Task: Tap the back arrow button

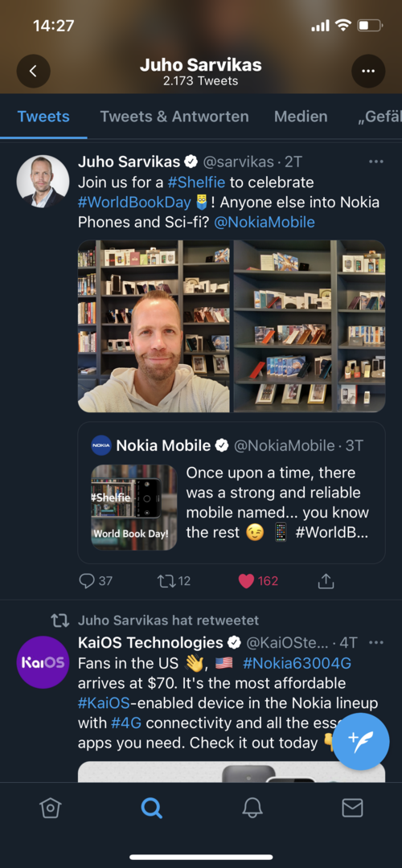Action: tap(33, 71)
